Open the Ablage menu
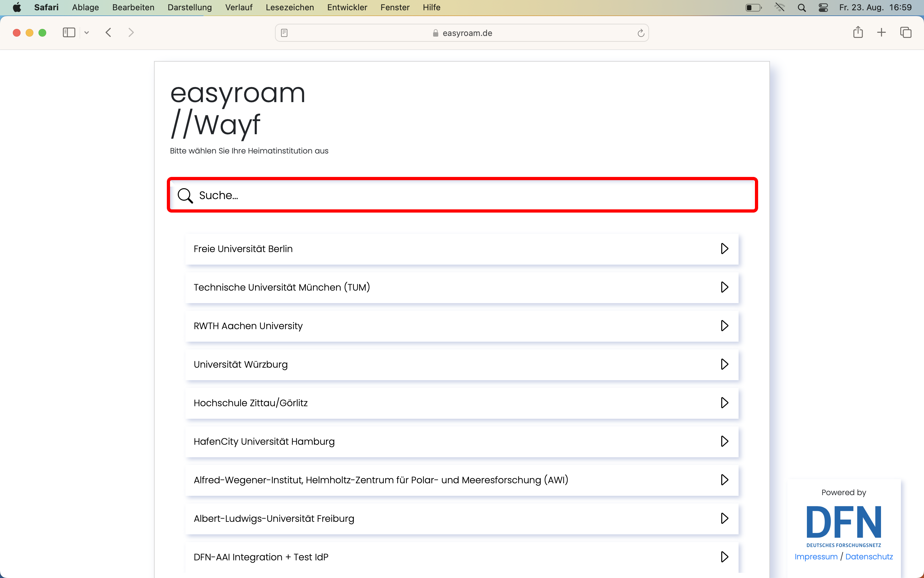The height and width of the screenshot is (578, 924). [x=85, y=7]
